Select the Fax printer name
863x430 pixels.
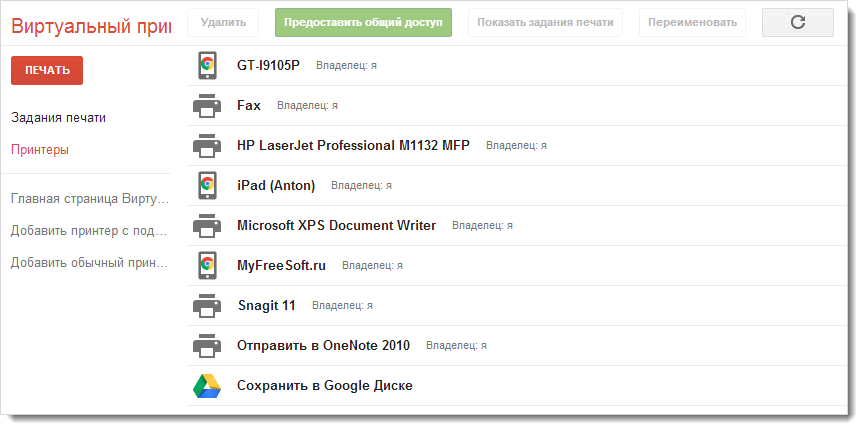249,106
